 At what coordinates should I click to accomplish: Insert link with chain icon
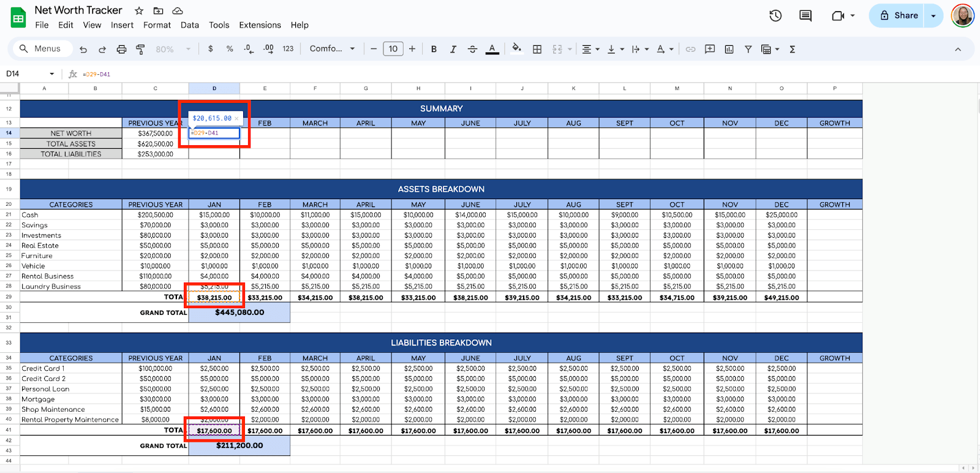click(x=690, y=49)
